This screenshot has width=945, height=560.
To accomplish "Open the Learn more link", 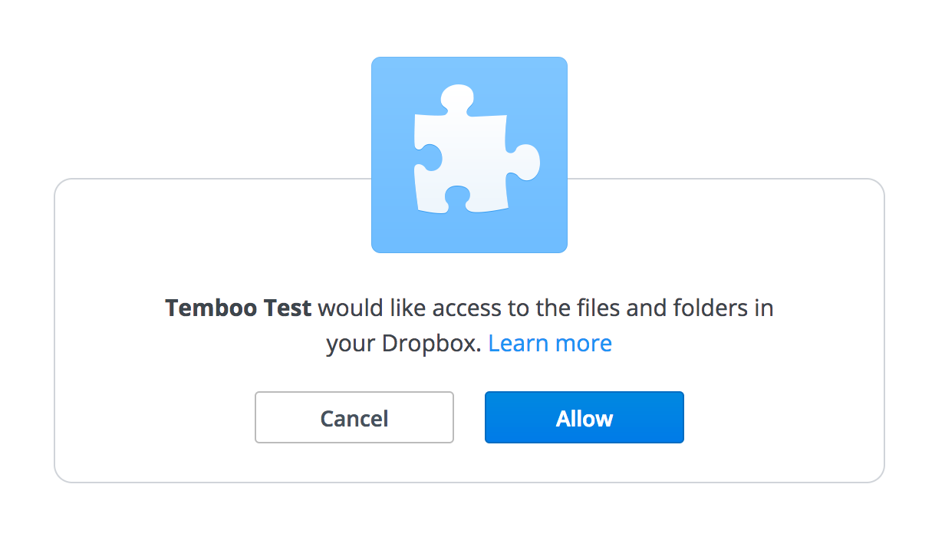I will point(550,343).
